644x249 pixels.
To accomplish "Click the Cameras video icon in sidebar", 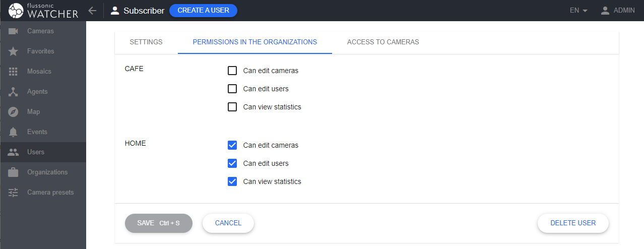I will pyautogui.click(x=14, y=31).
